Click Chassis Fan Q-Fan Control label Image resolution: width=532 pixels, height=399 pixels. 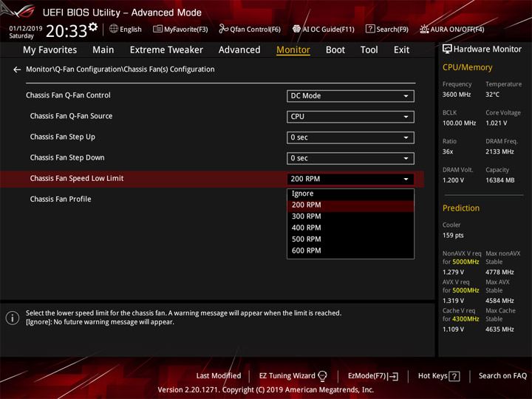[x=68, y=95]
